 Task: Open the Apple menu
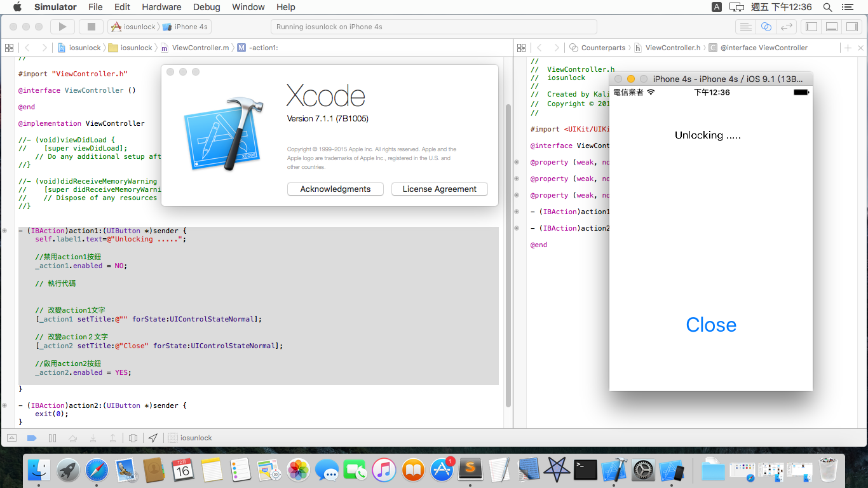[x=17, y=7]
